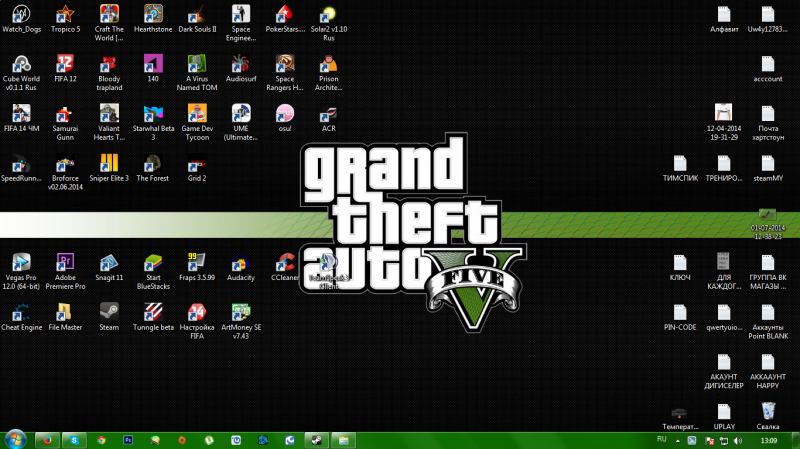This screenshot has width=800, height=449.
Task: Select the Tunngle beta icon
Action: [153, 316]
